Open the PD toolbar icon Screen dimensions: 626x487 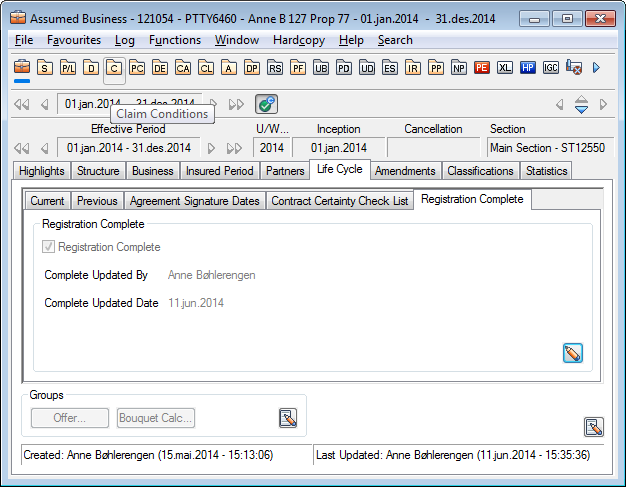(x=344, y=68)
